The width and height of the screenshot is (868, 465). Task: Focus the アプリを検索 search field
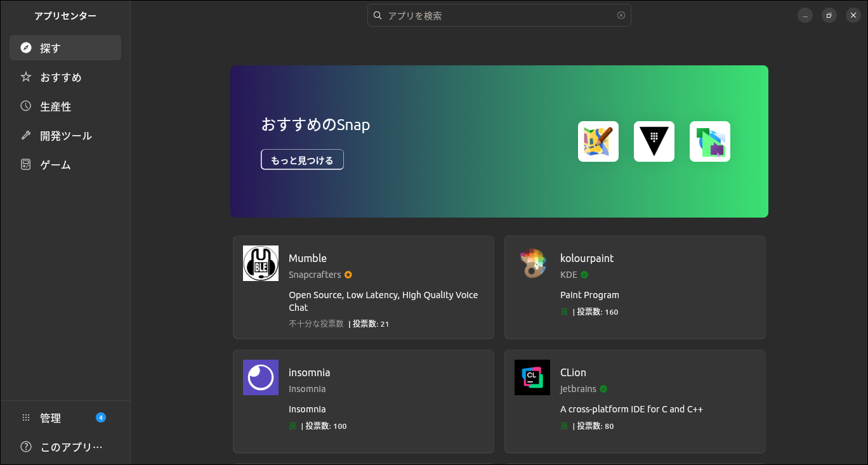(499, 15)
